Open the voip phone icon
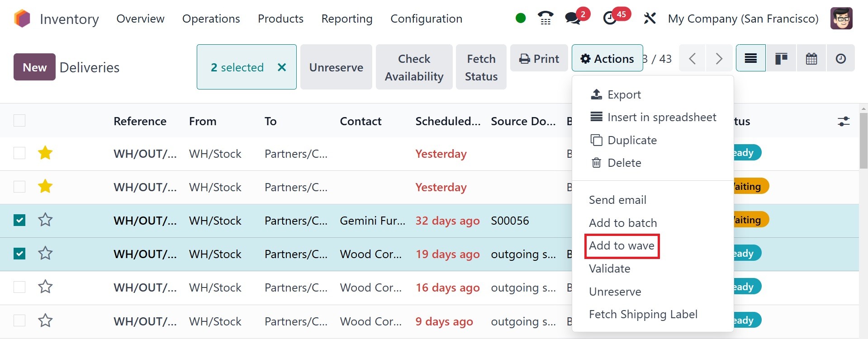868x339 pixels. click(545, 19)
